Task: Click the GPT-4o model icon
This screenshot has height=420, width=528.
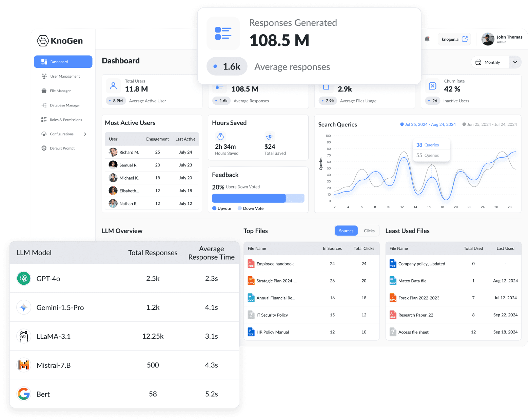Action: click(24, 279)
